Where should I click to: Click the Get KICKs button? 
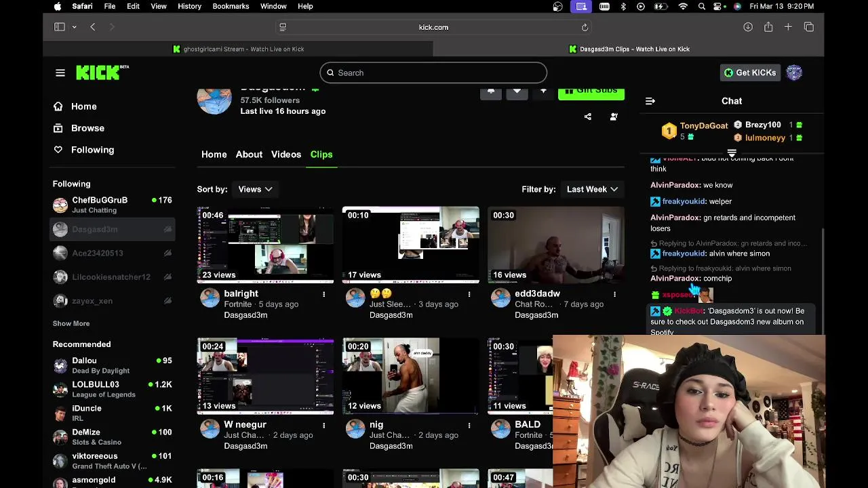coord(750,73)
